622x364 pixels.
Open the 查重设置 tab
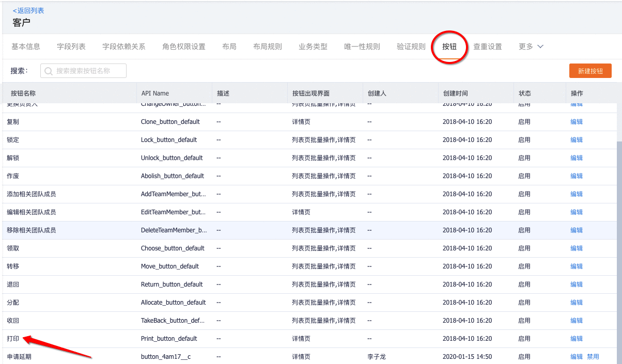pos(488,46)
